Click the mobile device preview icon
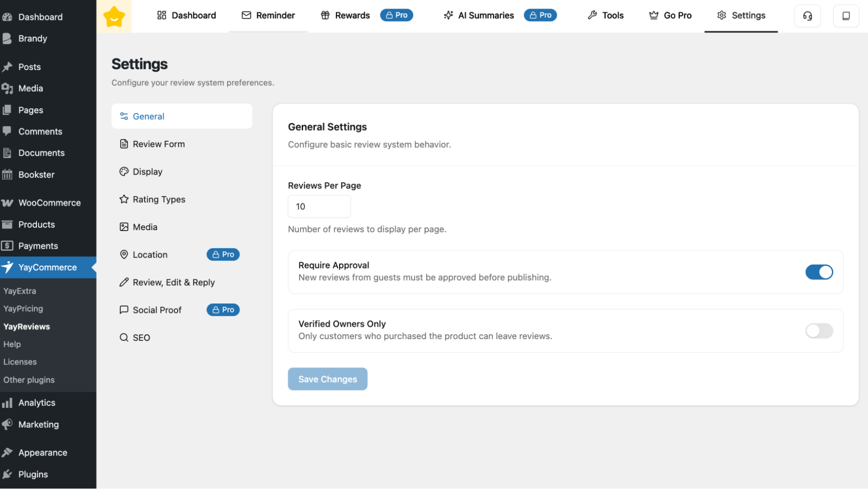Screen dimensions: 868x489 click(846, 16)
